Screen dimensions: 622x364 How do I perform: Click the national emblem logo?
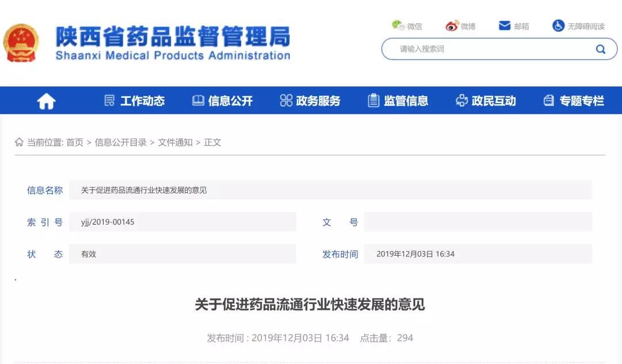[x=21, y=43]
